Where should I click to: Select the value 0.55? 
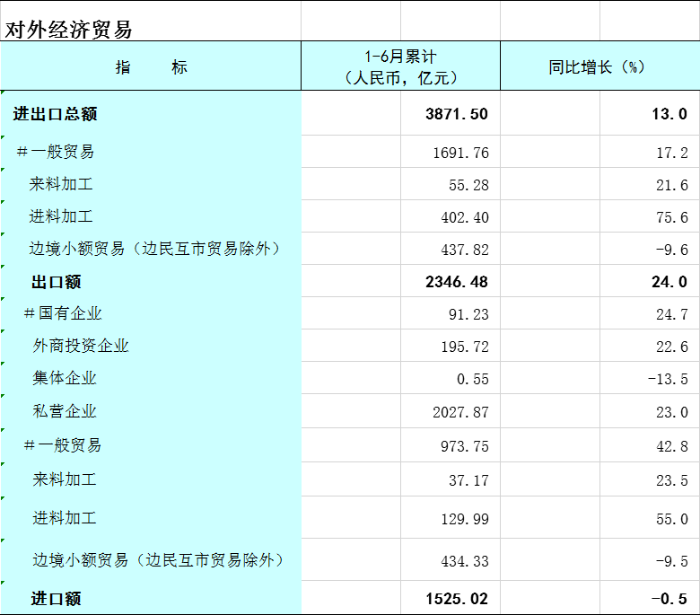(x=473, y=379)
